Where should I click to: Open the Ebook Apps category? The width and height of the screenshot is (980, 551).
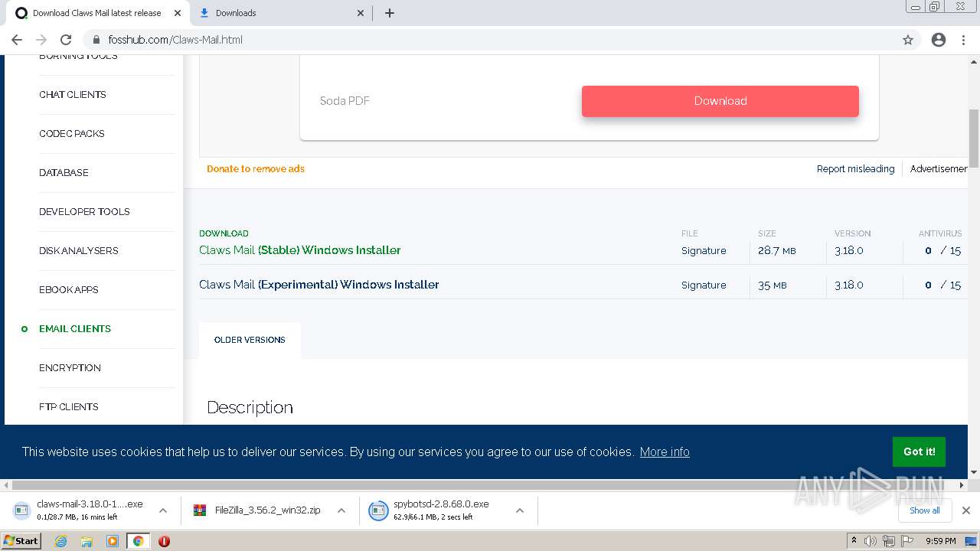[x=69, y=290]
